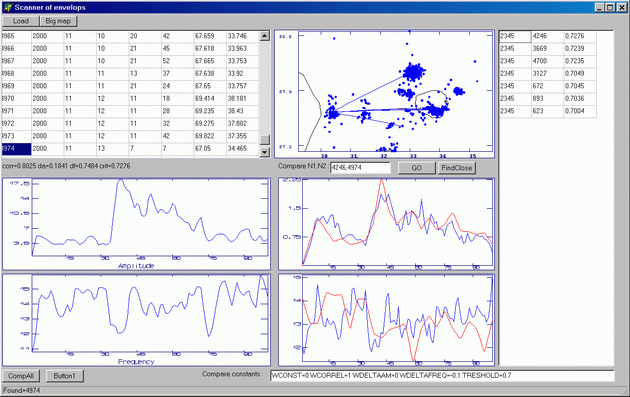Click the Frequency envelope plot
This screenshot has width=630, height=397.
137,320
